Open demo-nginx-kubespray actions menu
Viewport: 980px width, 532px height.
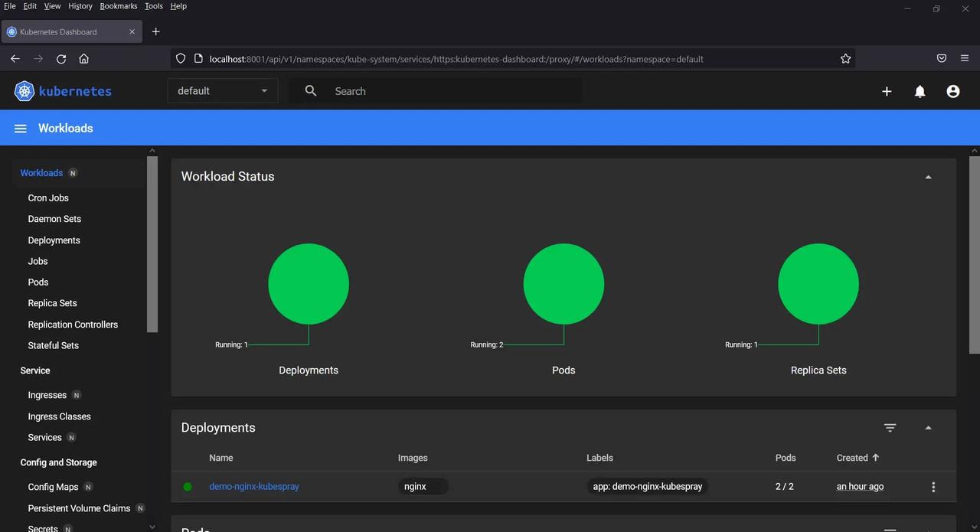point(933,487)
